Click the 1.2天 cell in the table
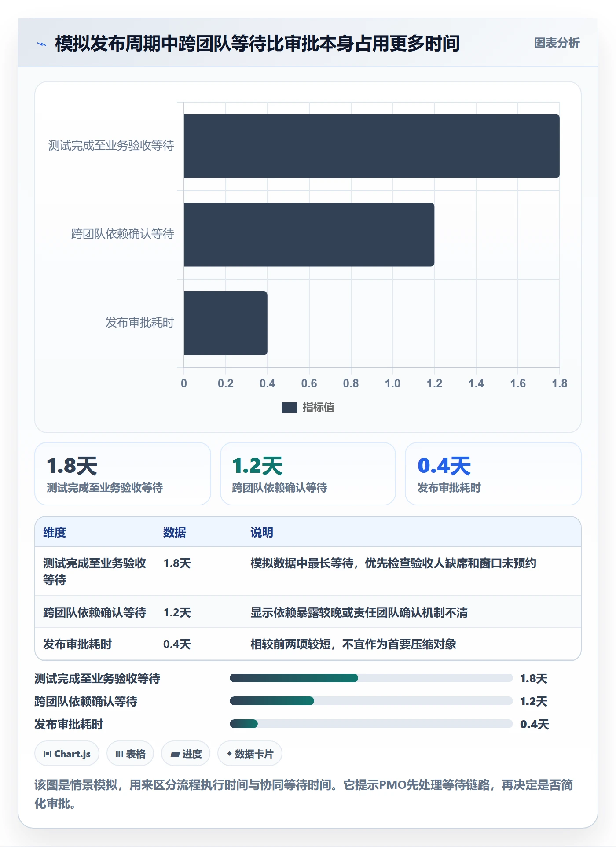616x847 pixels. pos(177,612)
